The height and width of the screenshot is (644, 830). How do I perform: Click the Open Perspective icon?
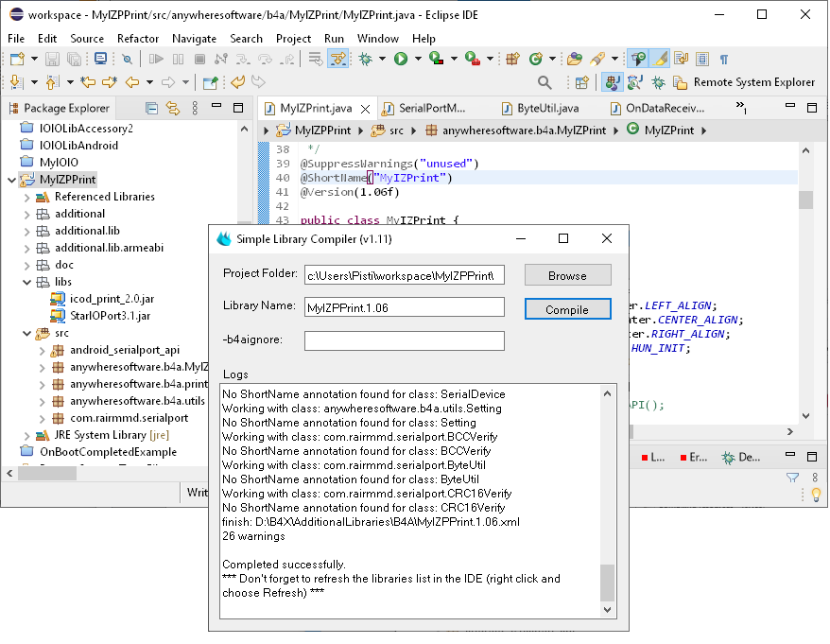pos(581,82)
